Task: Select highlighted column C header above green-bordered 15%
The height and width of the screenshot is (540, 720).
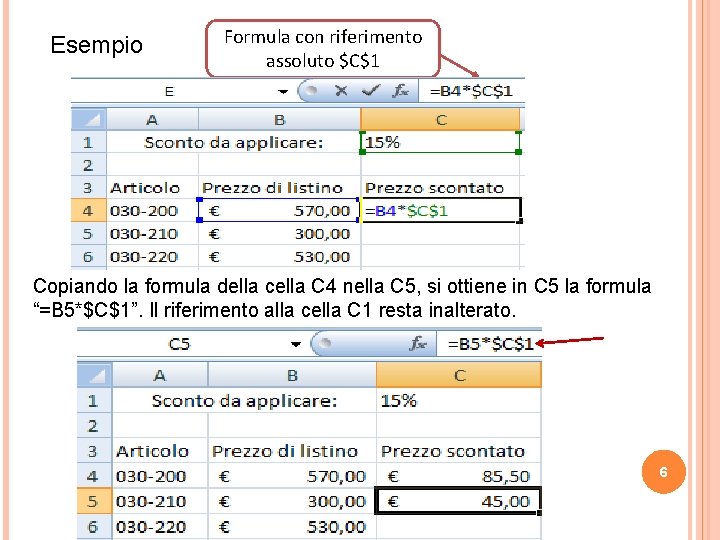Action: (440, 120)
